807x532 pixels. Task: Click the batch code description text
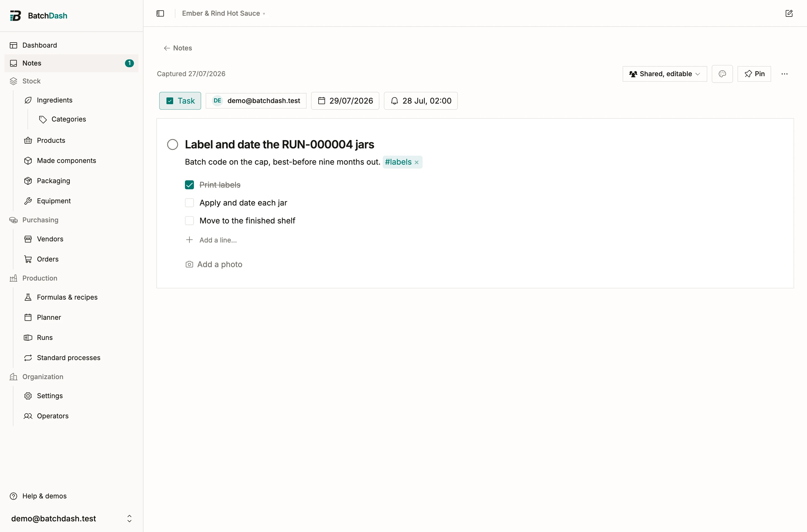click(282, 162)
